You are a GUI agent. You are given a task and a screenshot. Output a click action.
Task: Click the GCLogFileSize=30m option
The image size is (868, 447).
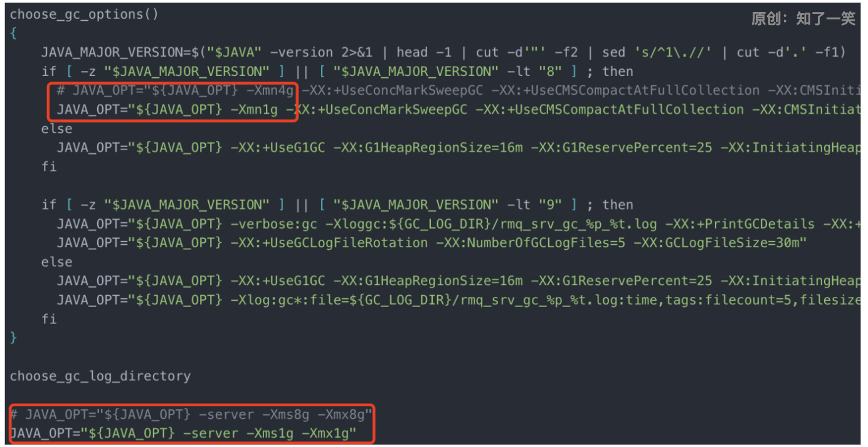tap(716, 243)
